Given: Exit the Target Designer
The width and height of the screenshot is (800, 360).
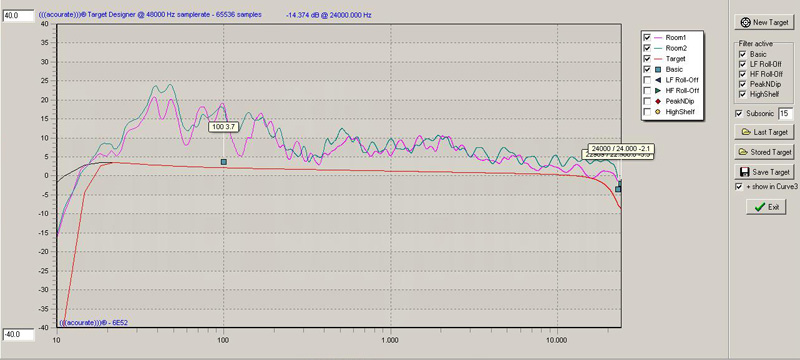Looking at the screenshot, I should [x=766, y=207].
